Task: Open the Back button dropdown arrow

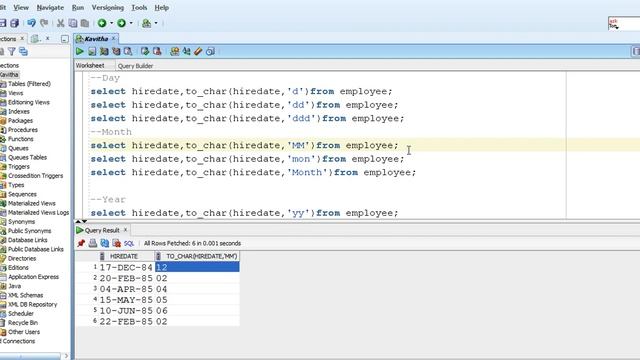Action: click(111, 23)
